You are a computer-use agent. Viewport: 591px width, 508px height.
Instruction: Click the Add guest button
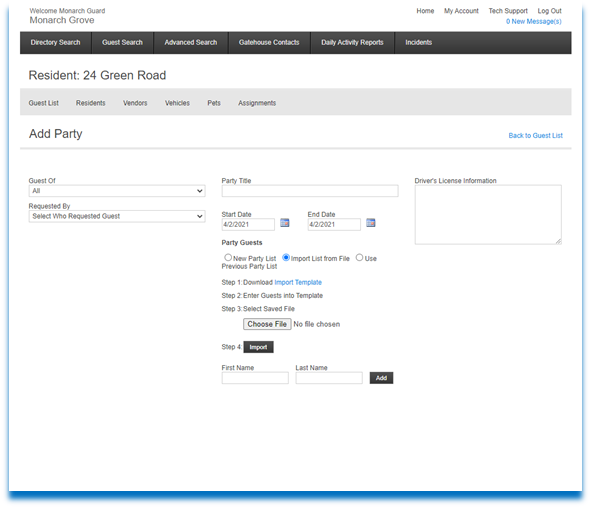pos(381,378)
